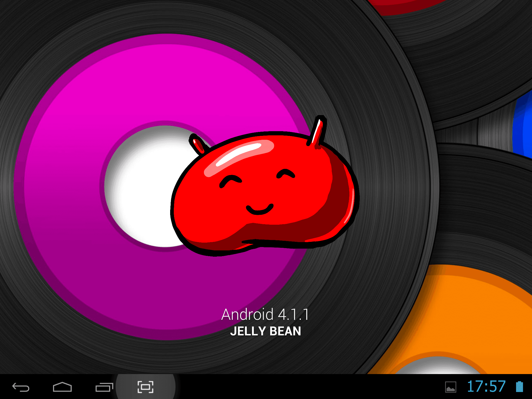This screenshot has height=399, width=532.
Task: Click the "Android 4.1.1" version text
Action: [265, 315]
